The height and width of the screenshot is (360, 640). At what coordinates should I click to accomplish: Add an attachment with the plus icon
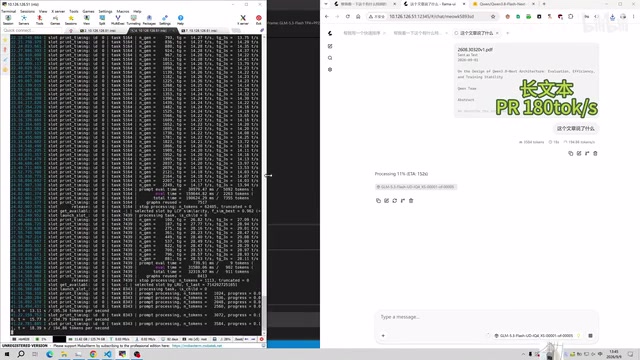pyautogui.click(x=383, y=336)
